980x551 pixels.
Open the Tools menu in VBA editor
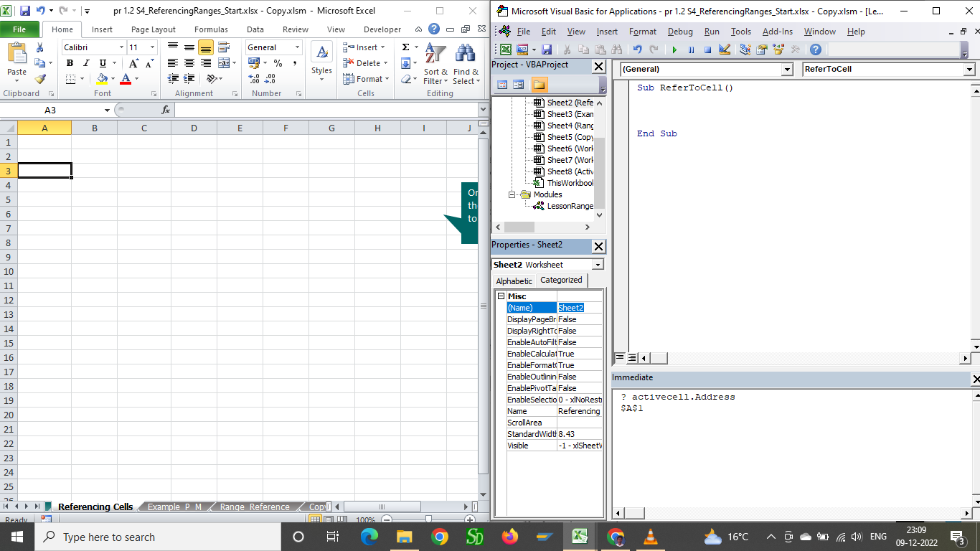pos(740,32)
